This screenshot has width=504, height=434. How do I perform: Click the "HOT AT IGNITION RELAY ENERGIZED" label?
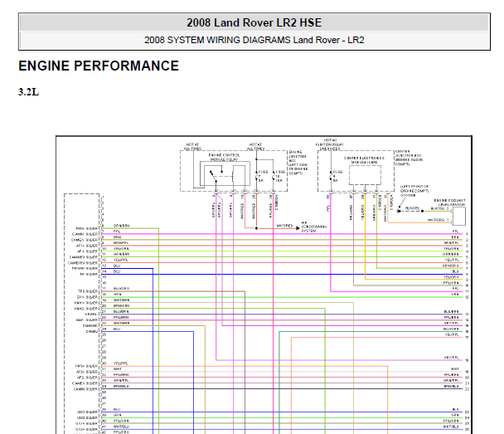[x=330, y=144]
